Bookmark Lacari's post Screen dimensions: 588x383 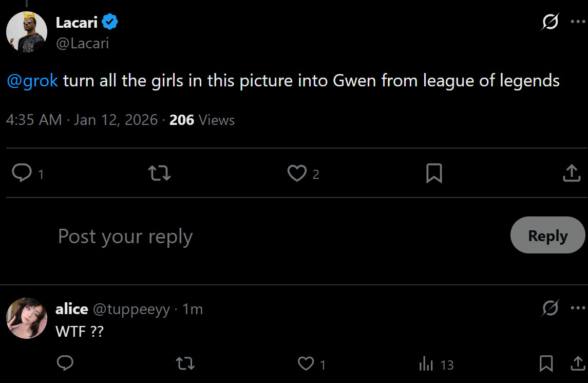(434, 174)
